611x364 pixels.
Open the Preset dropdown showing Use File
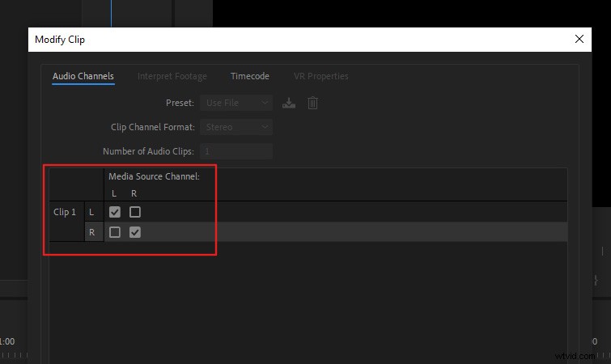coord(236,103)
